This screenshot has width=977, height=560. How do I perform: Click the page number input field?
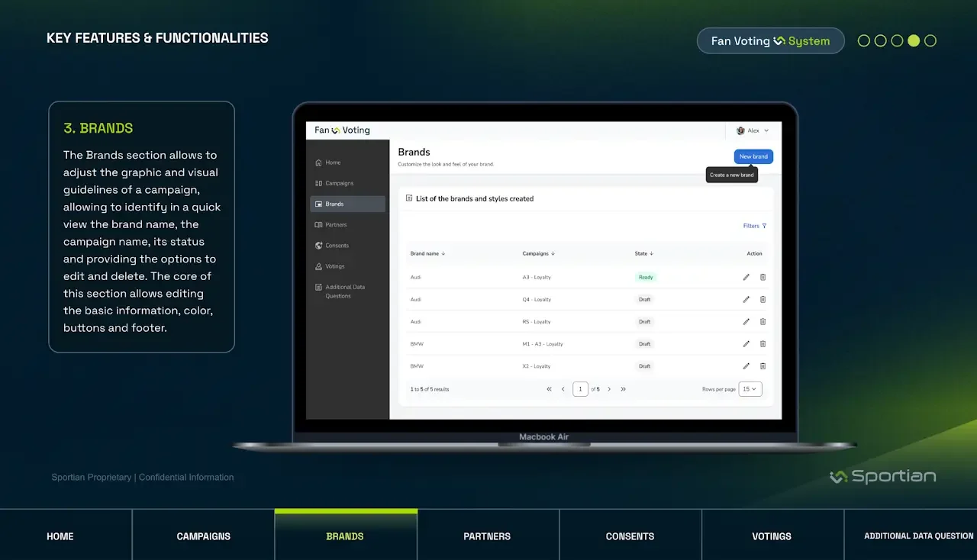(580, 389)
